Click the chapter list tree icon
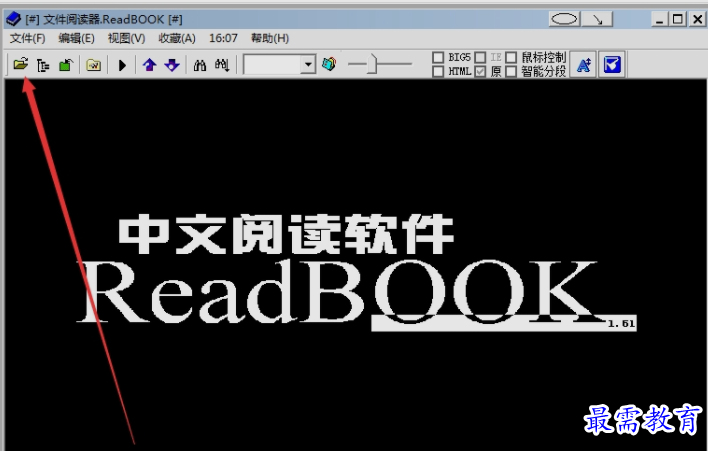Image resolution: width=708 pixels, height=451 pixels. [43, 65]
